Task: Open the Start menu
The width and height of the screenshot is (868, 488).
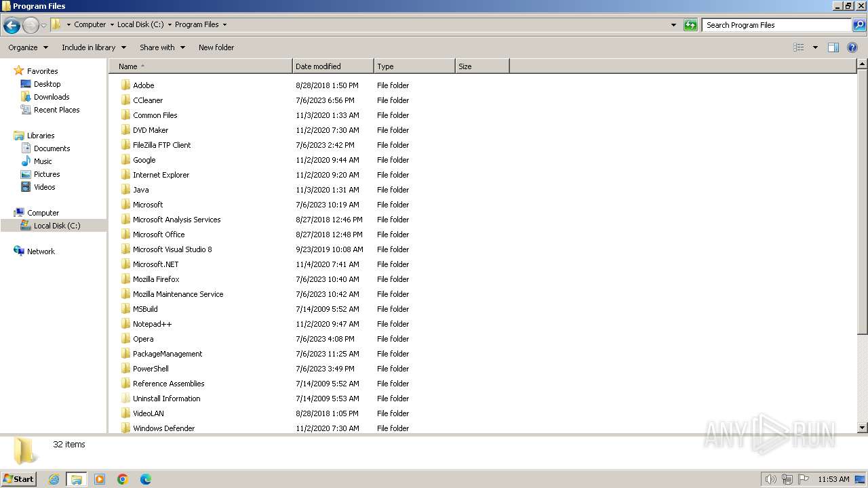Action: pyautogui.click(x=19, y=479)
